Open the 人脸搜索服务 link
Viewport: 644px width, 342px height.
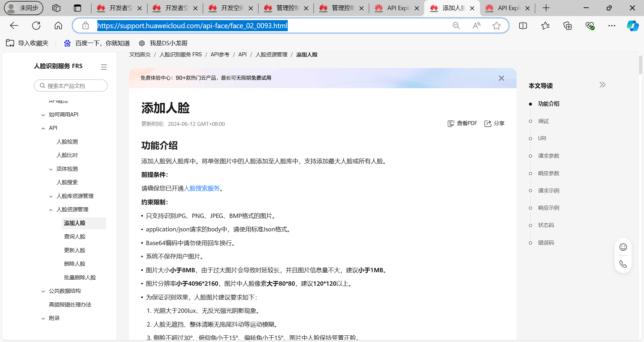pos(202,188)
